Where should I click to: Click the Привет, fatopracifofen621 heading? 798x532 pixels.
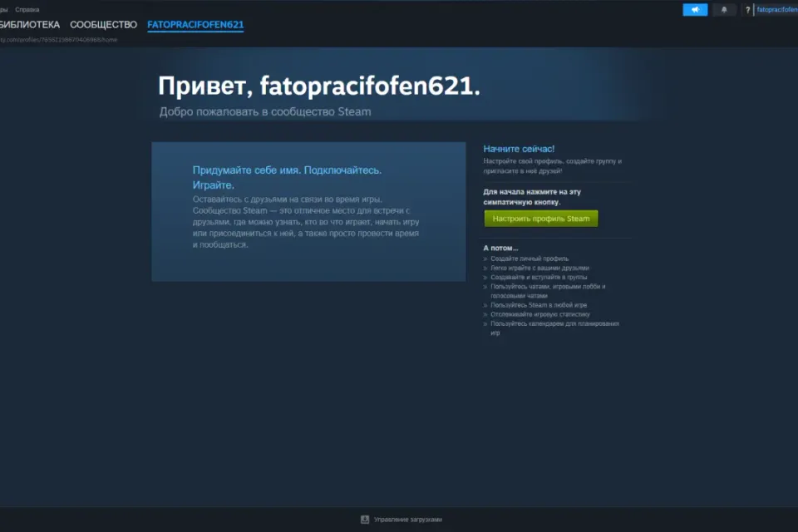click(319, 86)
